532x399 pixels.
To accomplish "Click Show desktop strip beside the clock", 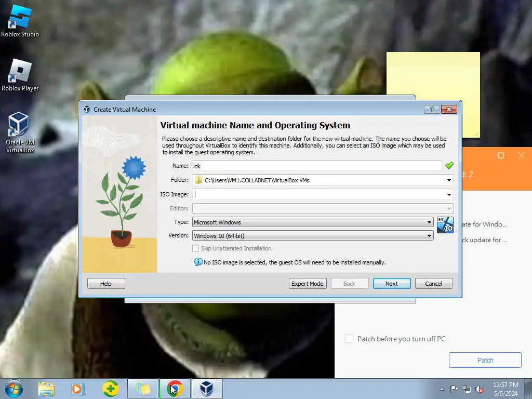I will pyautogui.click(x=529, y=389).
